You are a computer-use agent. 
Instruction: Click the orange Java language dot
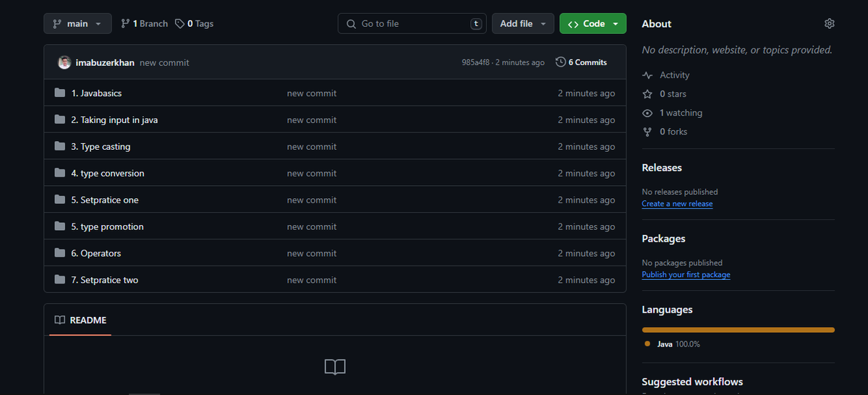pyautogui.click(x=647, y=344)
